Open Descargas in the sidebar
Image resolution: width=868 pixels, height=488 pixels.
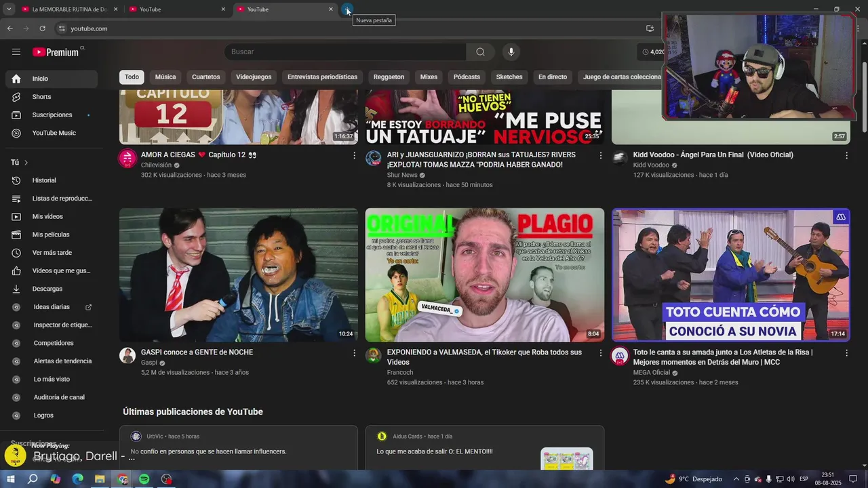(52, 289)
